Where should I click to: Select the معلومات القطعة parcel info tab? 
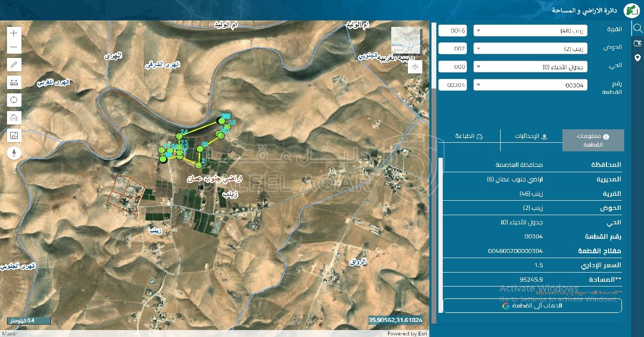coord(593,141)
